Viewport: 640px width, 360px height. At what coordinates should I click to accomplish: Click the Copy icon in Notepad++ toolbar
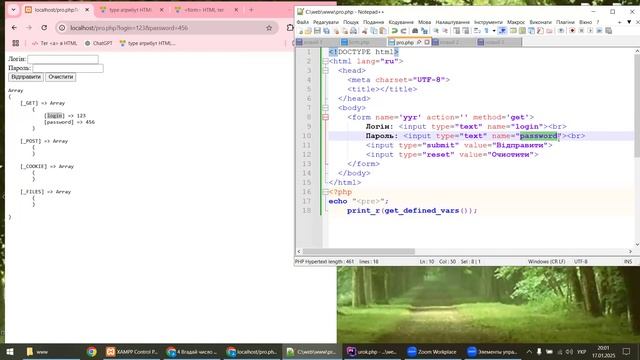click(x=373, y=31)
